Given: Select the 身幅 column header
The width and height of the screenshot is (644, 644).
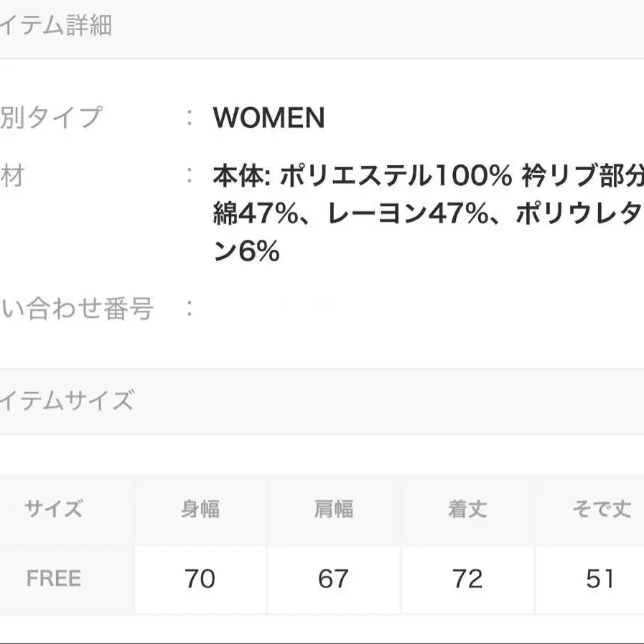Looking at the screenshot, I should 200,509.
